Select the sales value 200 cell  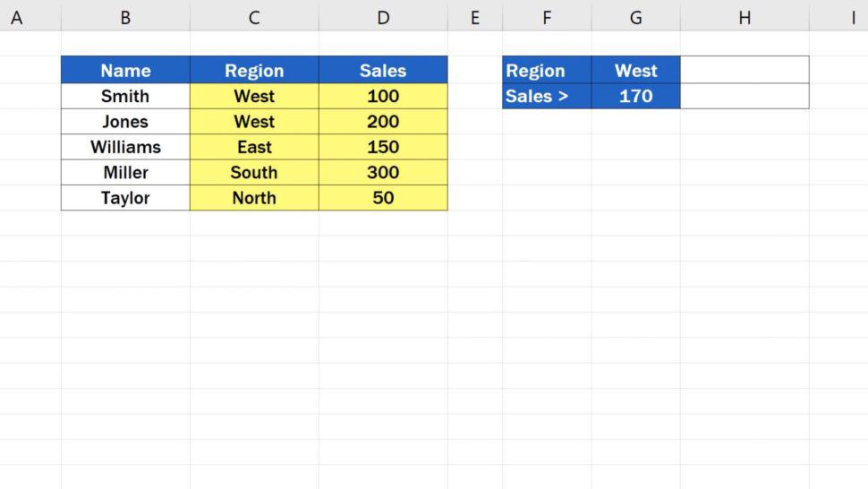pyautogui.click(x=383, y=122)
